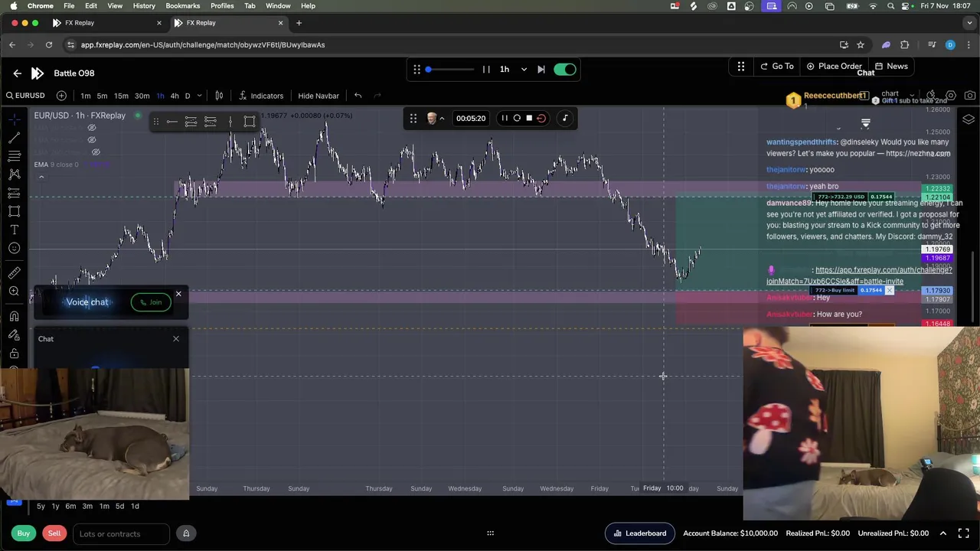Viewport: 980px width, 551px height.
Task: Toggle visibility of second EMA indicator
Action: [x=92, y=140]
